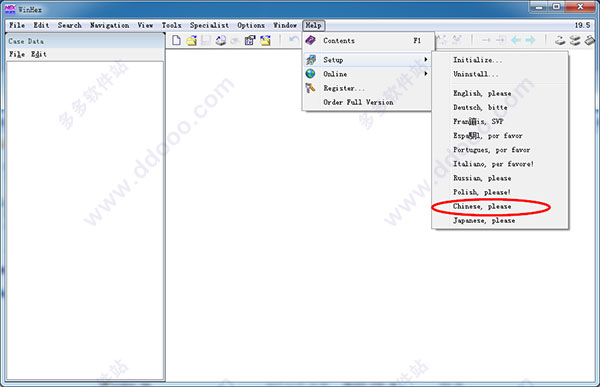Viewport: 600px width, 387px height.
Task: Open the Search menu
Action: tap(70, 25)
